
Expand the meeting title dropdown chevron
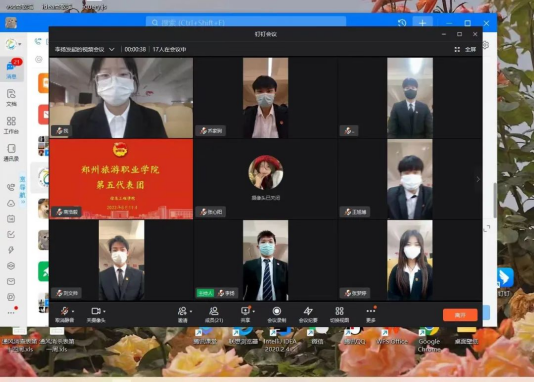(112, 49)
